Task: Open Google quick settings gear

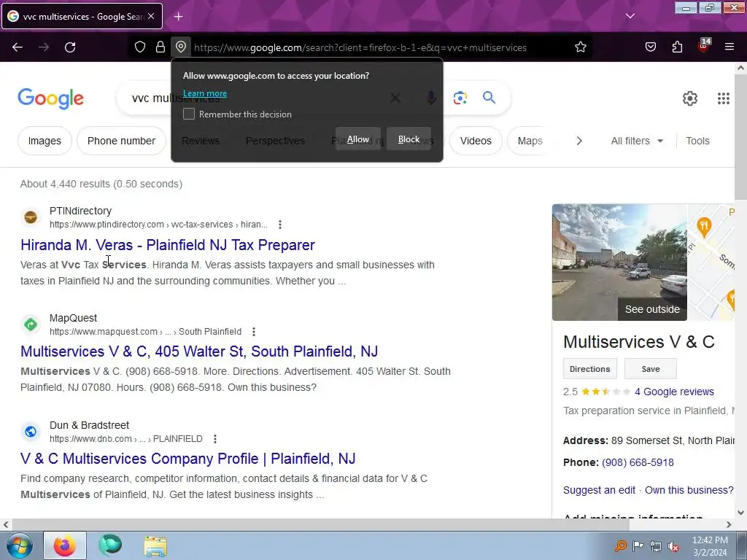Action: pos(690,98)
